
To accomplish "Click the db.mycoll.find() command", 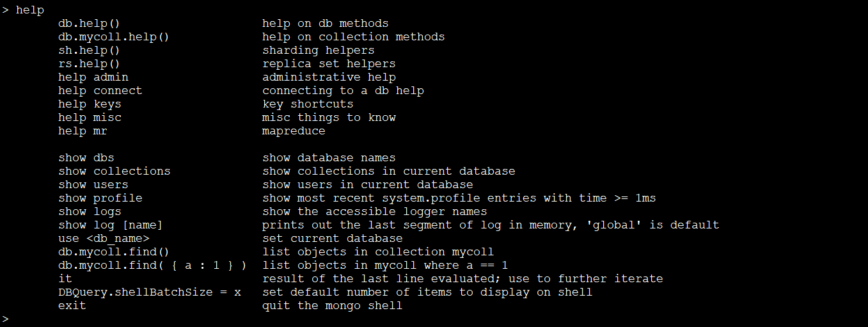I will pyautogui.click(x=114, y=251).
